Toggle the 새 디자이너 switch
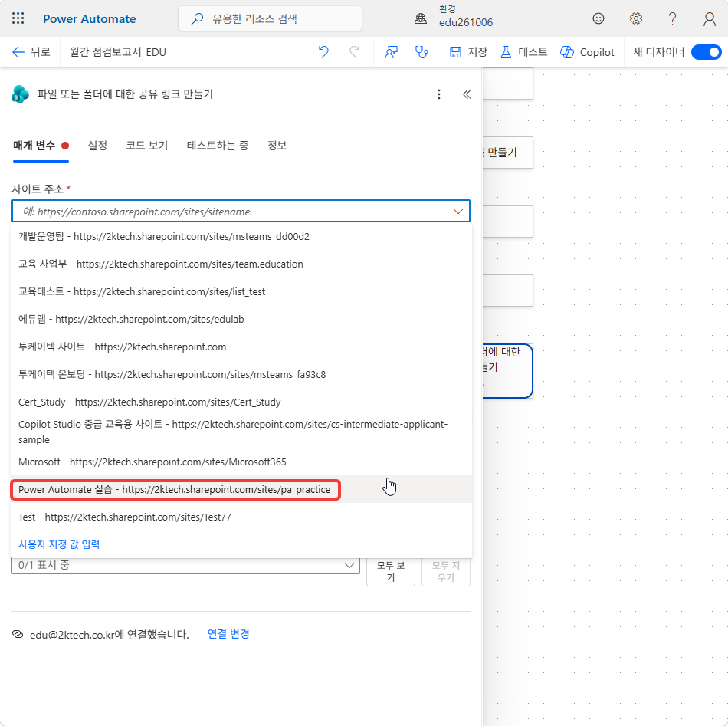The width and height of the screenshot is (728, 726). (706, 52)
